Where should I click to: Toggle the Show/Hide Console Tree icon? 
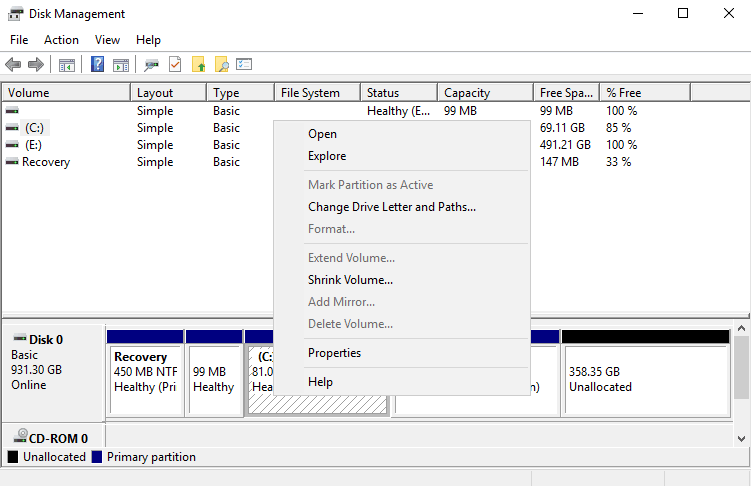67,64
